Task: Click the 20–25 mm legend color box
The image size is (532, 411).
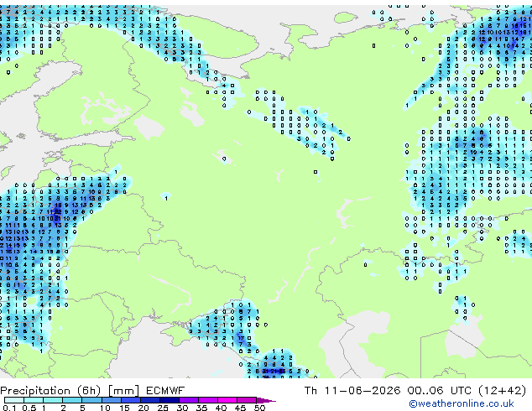Action: pyautogui.click(x=149, y=400)
